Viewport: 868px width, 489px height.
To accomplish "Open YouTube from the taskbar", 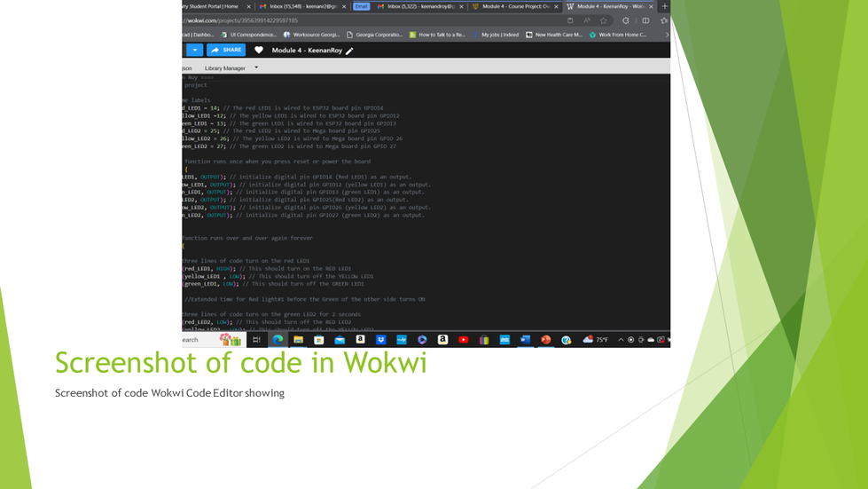I will pyautogui.click(x=464, y=340).
